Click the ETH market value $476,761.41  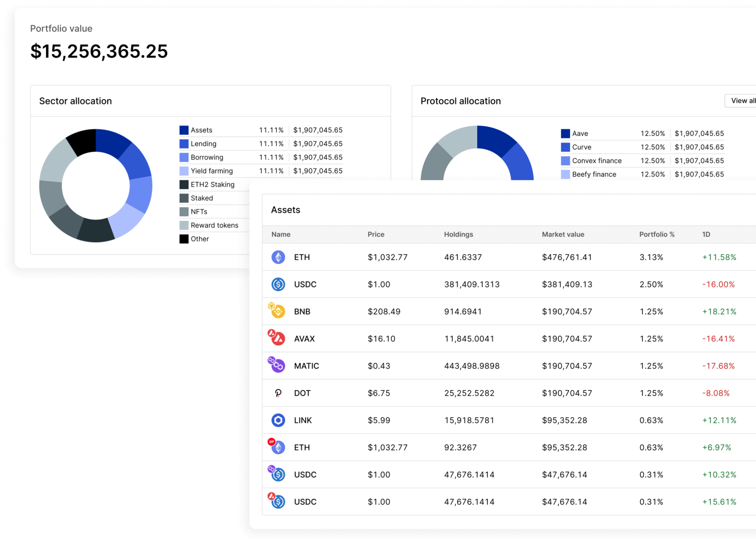(x=567, y=257)
